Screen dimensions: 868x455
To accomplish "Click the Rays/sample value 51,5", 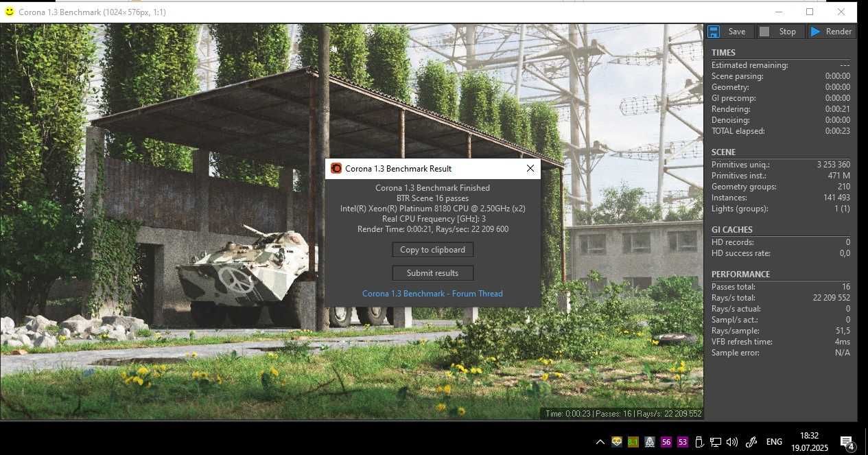I will click(x=843, y=331).
